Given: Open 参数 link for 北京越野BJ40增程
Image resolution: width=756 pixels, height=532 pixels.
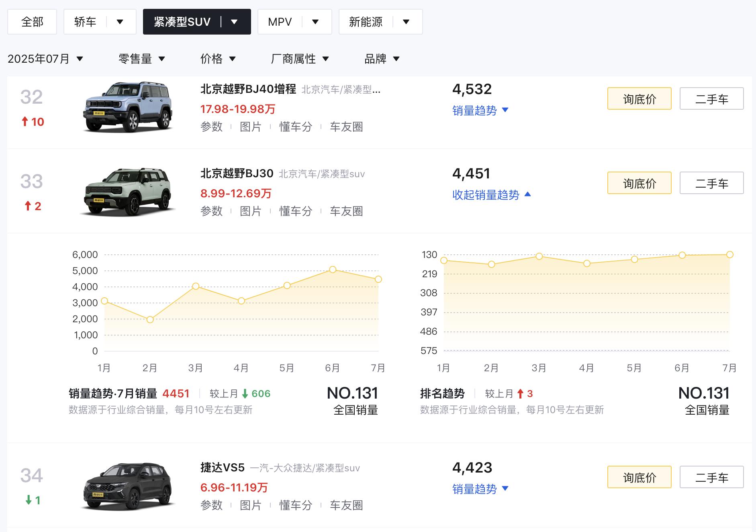Looking at the screenshot, I should coord(211,127).
